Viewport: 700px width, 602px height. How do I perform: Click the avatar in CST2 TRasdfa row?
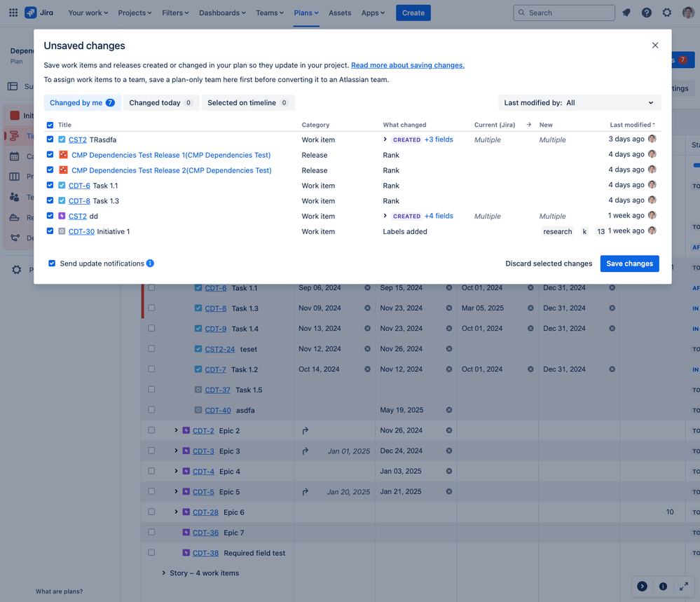652,139
